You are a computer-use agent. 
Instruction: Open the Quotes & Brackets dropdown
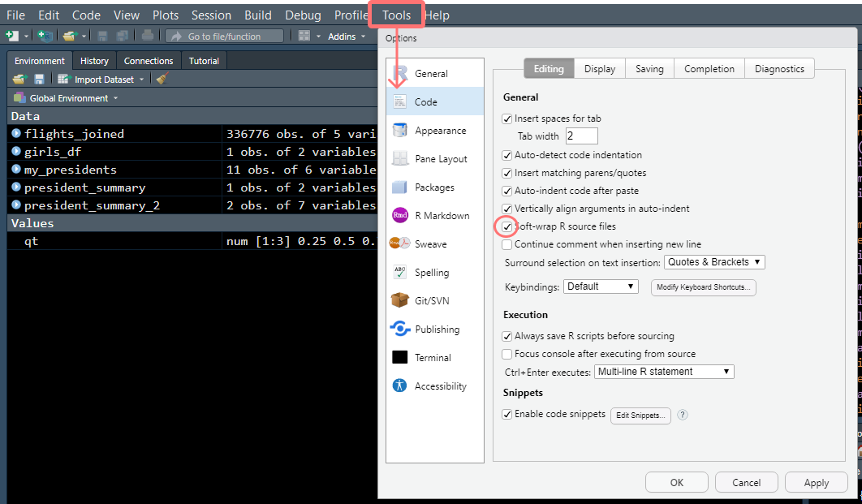[x=713, y=261]
